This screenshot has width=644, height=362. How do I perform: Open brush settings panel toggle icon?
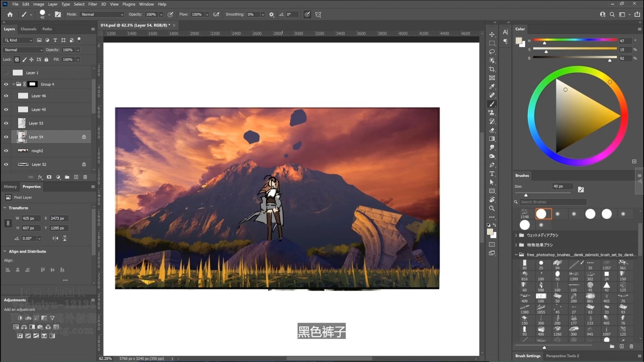coord(58,14)
